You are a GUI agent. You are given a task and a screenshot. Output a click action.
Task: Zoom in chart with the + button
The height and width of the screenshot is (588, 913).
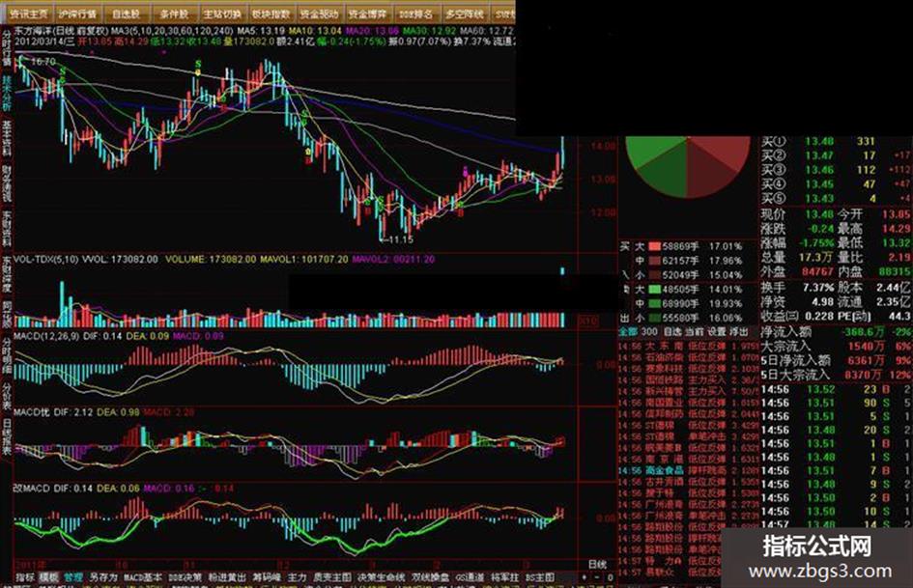coord(584,577)
